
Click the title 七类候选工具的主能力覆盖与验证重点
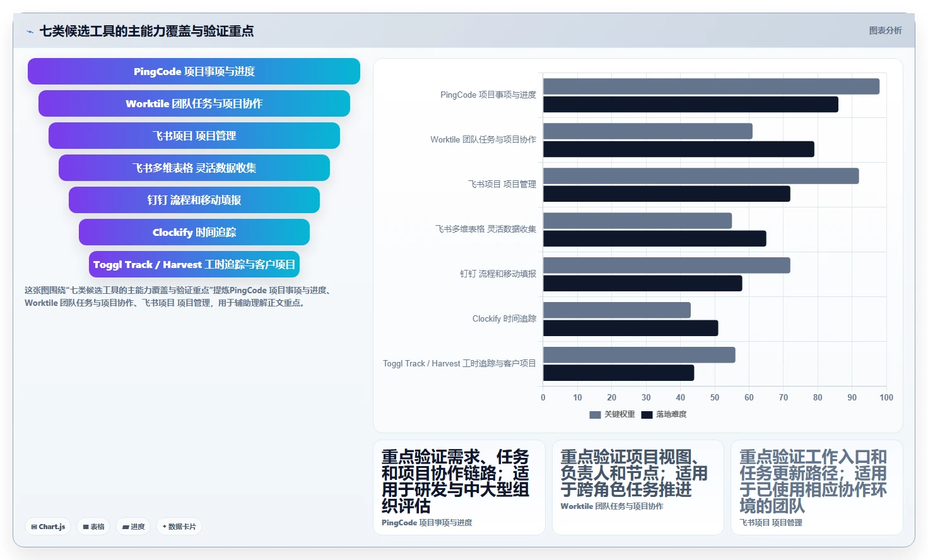(146, 32)
